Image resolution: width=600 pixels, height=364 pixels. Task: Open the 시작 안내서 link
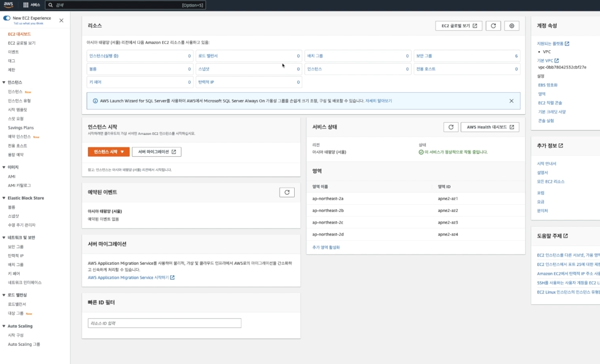[547, 163]
